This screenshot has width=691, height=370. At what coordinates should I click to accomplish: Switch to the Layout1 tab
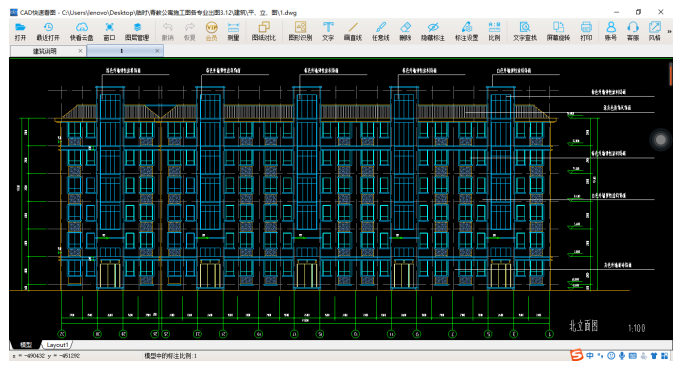pos(57,345)
